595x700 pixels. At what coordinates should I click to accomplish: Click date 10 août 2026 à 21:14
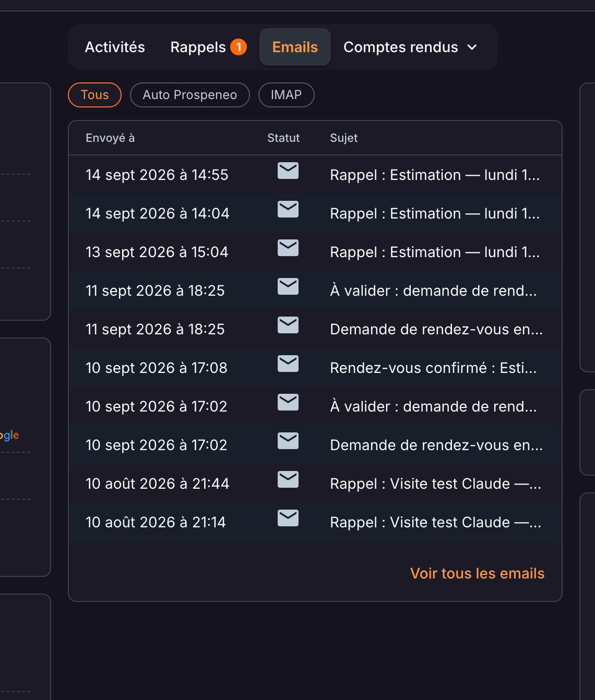(x=156, y=522)
